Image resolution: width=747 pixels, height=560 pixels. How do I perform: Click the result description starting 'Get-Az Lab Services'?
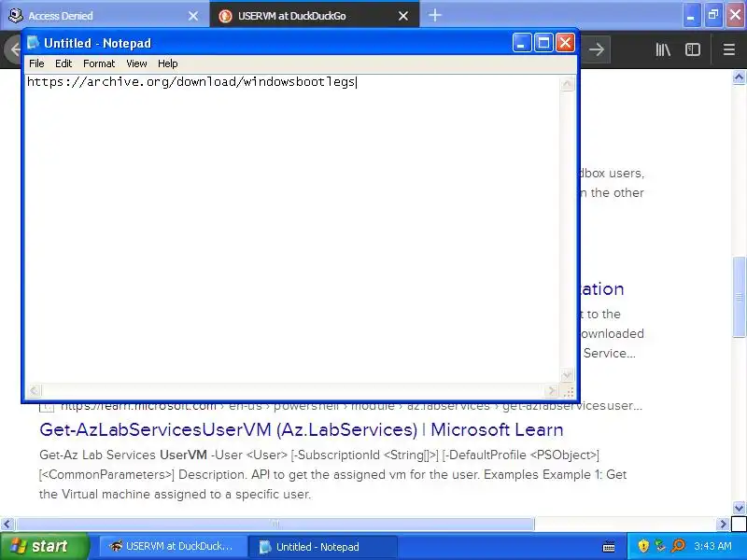(332, 474)
